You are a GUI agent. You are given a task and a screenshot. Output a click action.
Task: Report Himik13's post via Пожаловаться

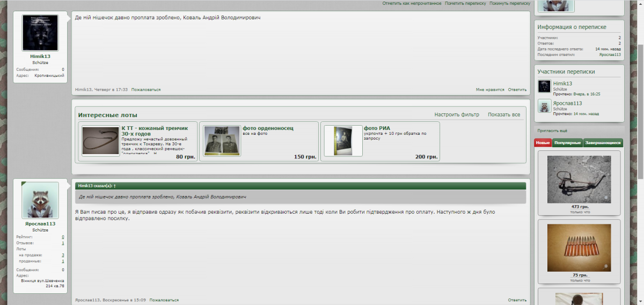pyautogui.click(x=146, y=90)
